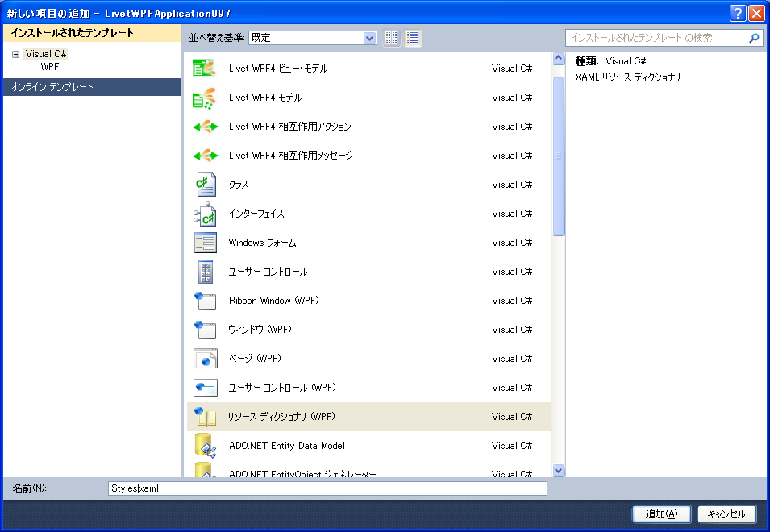
Task: Open the オンライン テンプレート section
Action: pyautogui.click(x=92, y=87)
